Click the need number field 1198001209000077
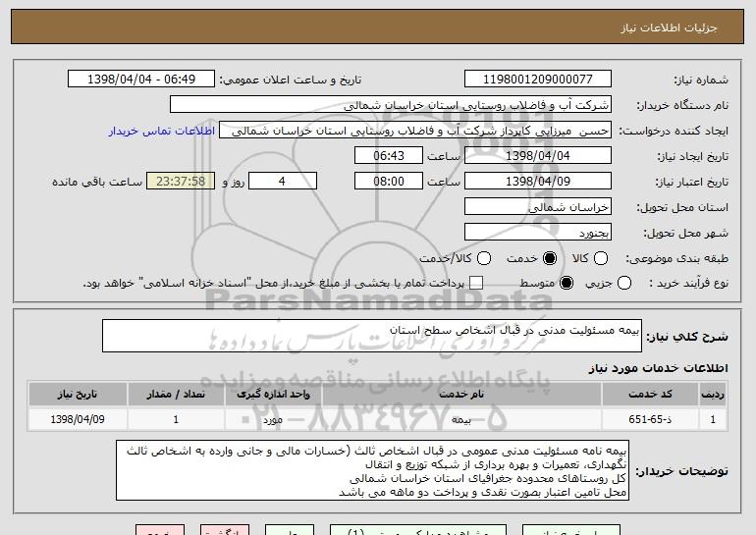Image resolution: width=756 pixels, height=535 pixels. pyautogui.click(x=538, y=80)
